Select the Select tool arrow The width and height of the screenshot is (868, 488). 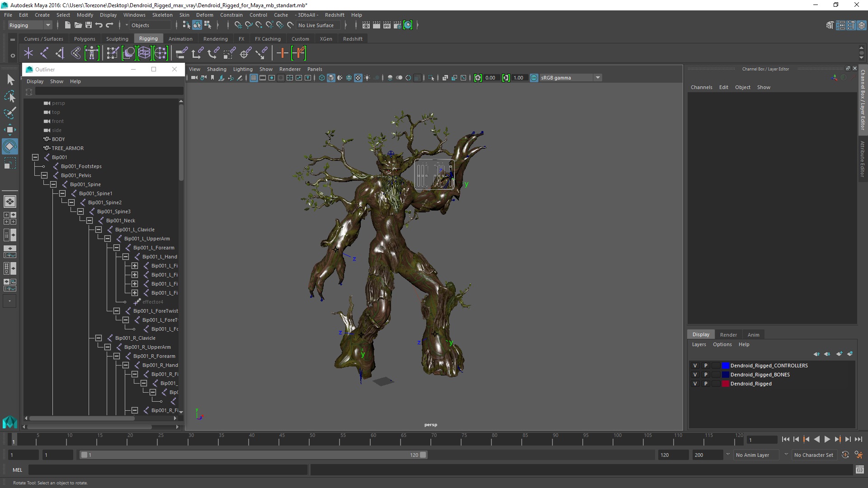(x=10, y=80)
